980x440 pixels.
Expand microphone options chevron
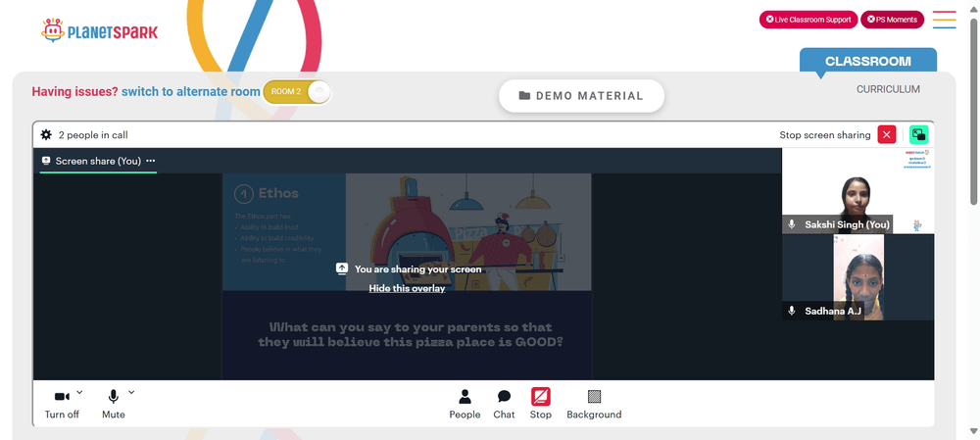click(x=131, y=392)
